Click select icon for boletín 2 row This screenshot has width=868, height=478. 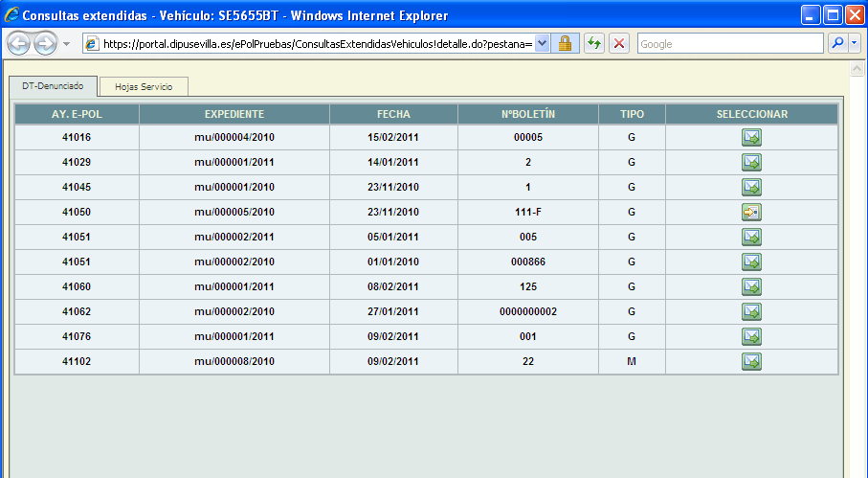tap(751, 163)
